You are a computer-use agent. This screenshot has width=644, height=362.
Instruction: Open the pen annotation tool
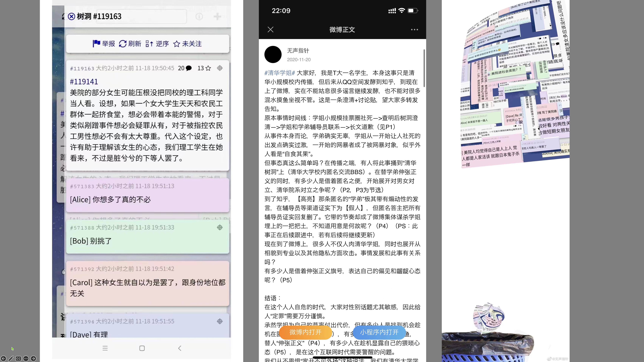[x=11, y=358]
